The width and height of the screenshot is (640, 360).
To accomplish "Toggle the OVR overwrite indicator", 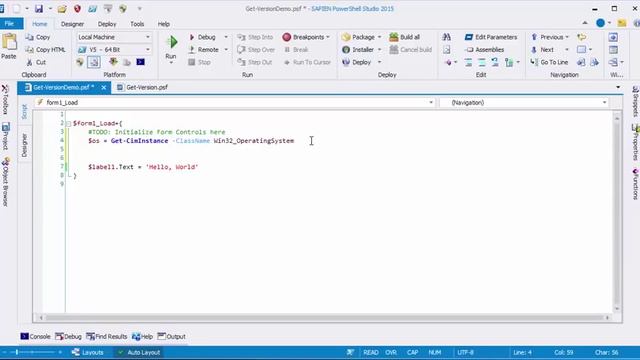I will (x=391, y=352).
